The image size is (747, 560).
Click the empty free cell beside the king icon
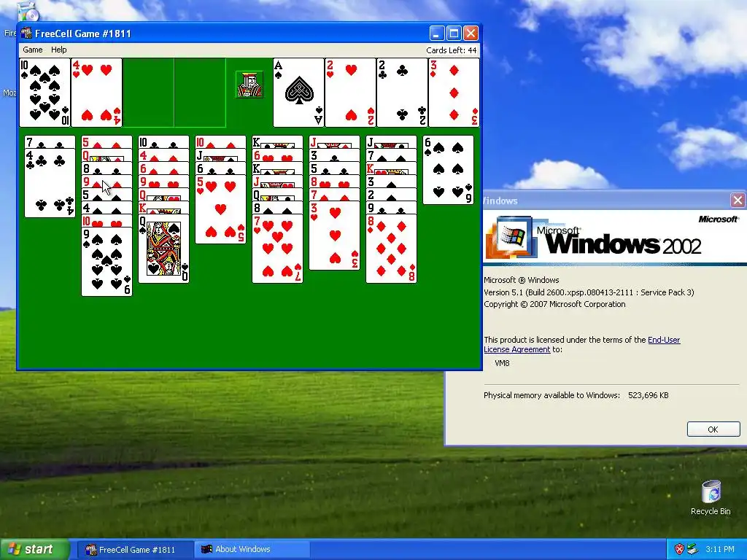[x=200, y=93]
